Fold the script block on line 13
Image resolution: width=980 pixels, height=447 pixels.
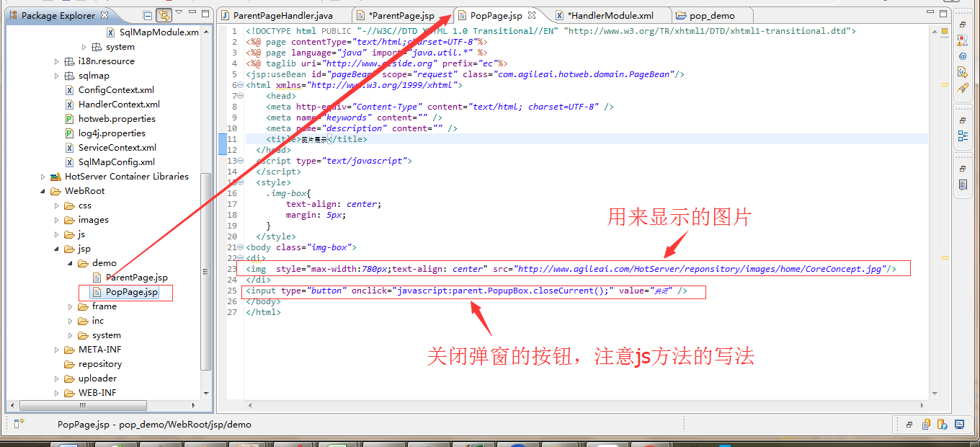point(240,161)
